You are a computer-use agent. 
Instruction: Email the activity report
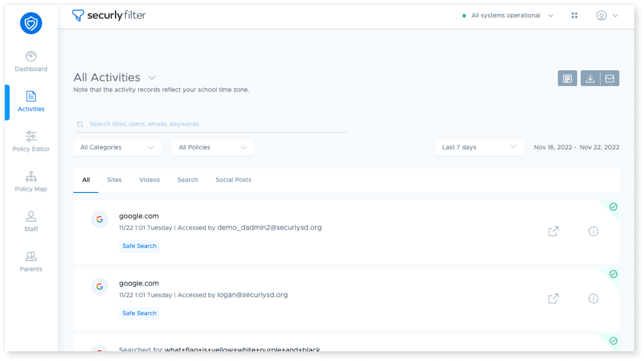[x=609, y=78]
